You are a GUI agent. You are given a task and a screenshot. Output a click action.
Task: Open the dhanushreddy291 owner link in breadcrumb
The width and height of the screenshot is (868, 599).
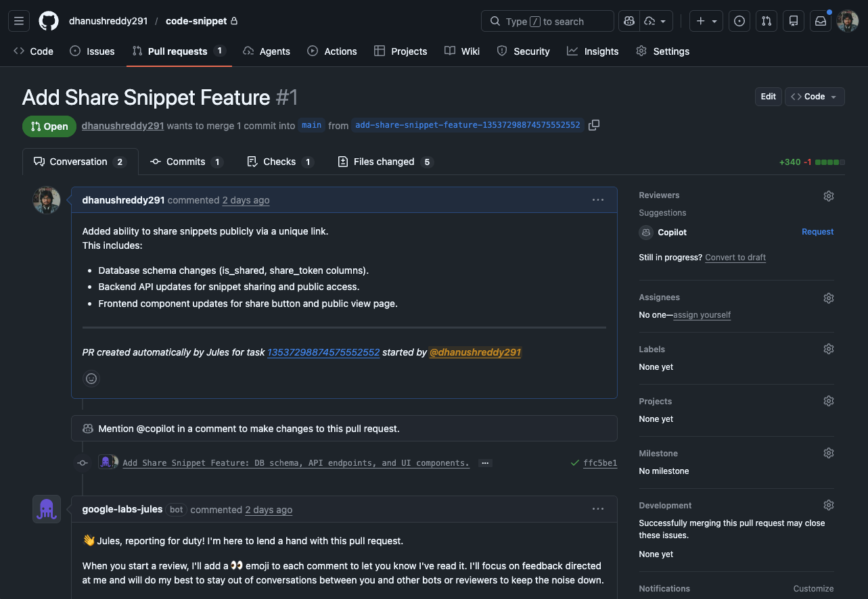108,21
